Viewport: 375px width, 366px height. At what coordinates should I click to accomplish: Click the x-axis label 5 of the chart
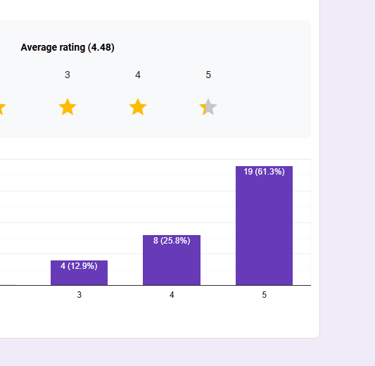[x=264, y=295]
